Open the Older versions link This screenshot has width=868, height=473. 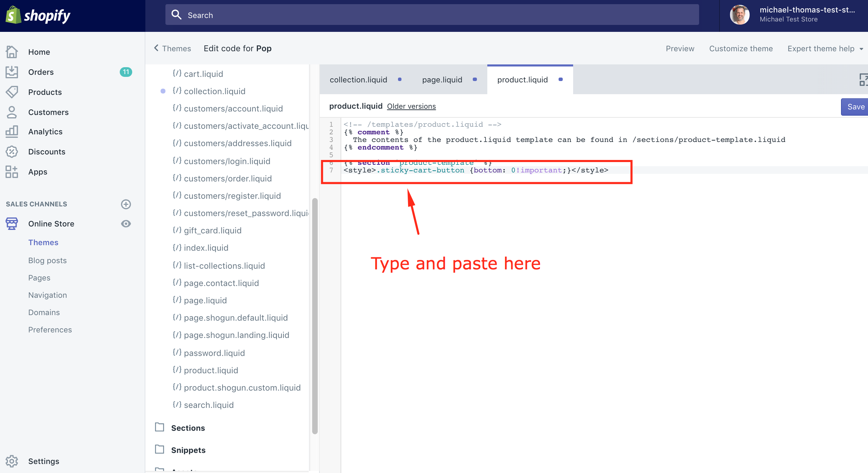point(412,106)
